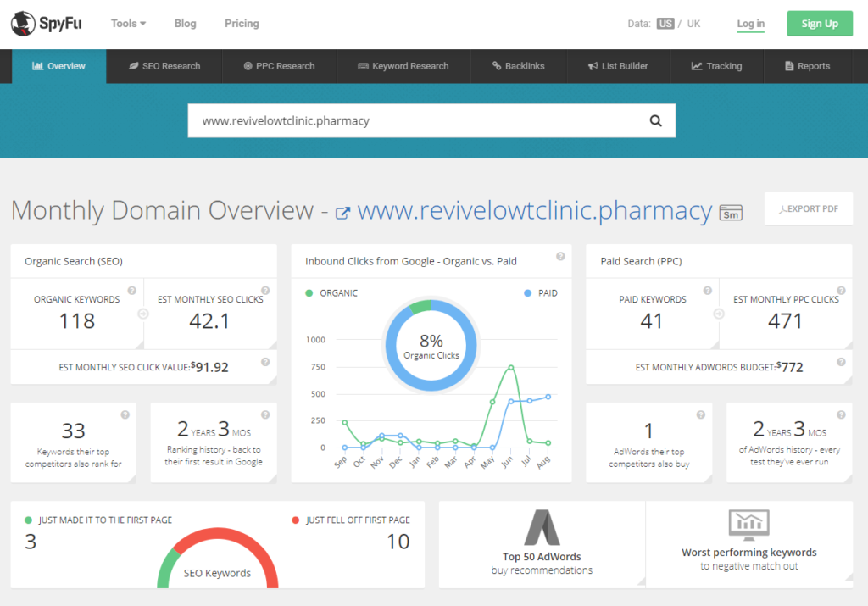Click the SEO click value $91.92

coord(209,367)
